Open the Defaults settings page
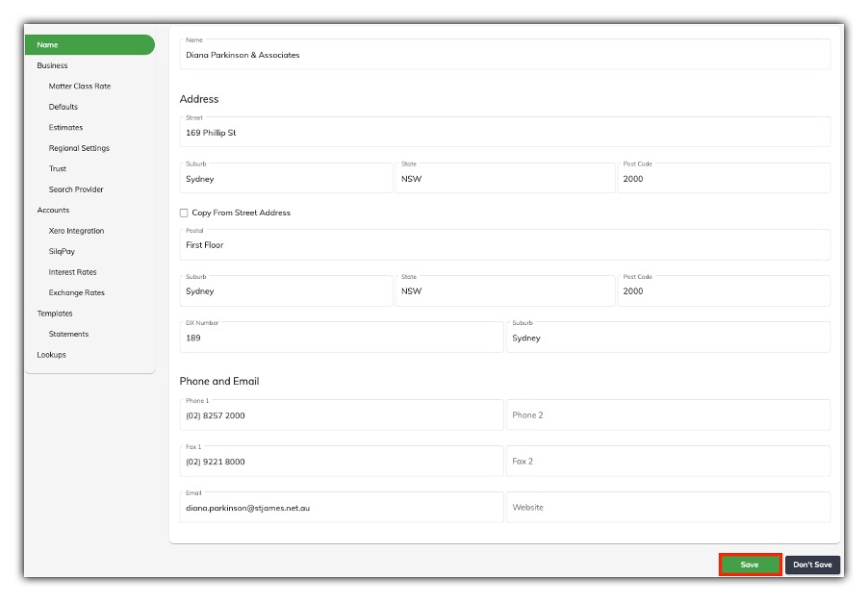This screenshot has width=868, height=602. pos(63,107)
